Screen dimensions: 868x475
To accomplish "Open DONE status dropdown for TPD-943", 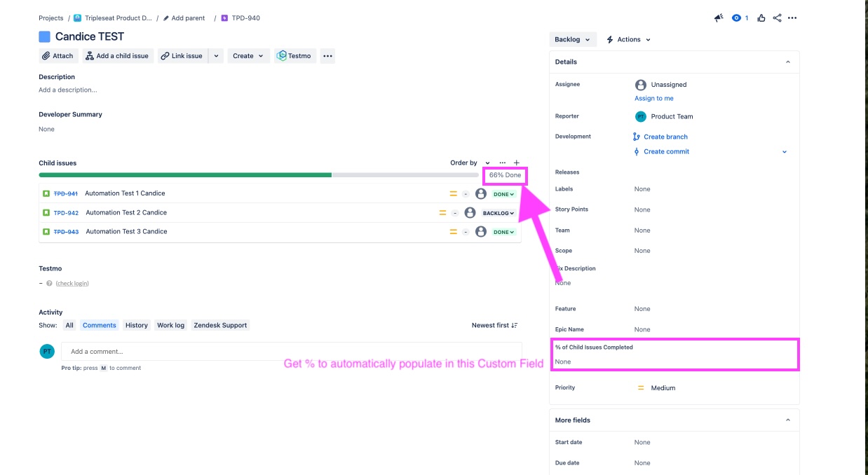I will [504, 232].
